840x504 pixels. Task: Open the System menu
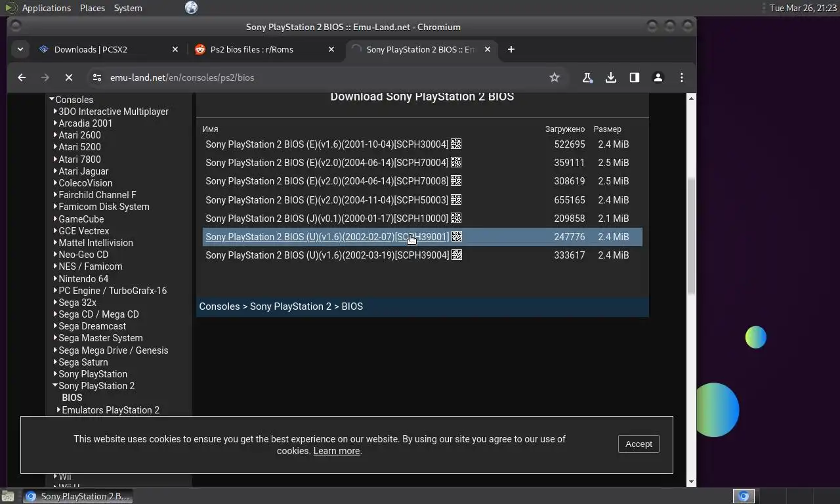[x=128, y=8]
